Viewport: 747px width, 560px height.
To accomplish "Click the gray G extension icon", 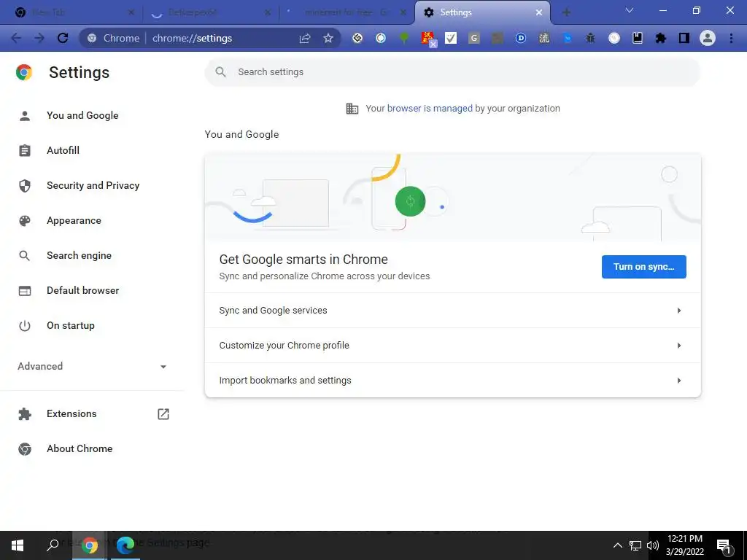I will [474, 38].
